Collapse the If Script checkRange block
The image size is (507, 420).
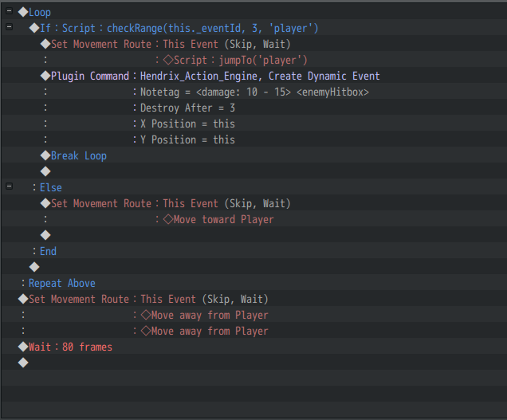[x=8, y=28]
